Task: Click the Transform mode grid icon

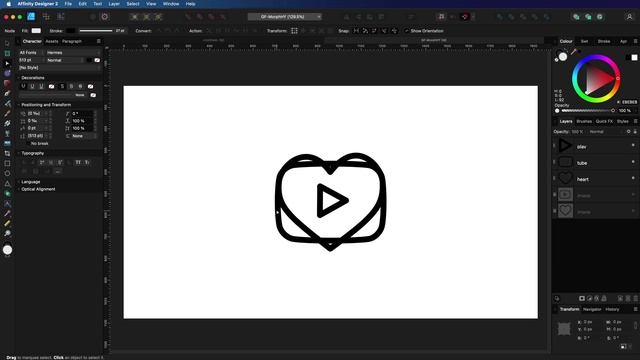Action: [x=294, y=31]
